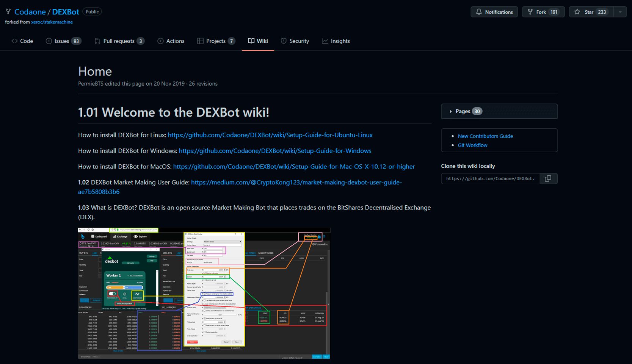This screenshot has height=364, width=632.
Task: Open the New Contributors Guide page
Action: (485, 136)
